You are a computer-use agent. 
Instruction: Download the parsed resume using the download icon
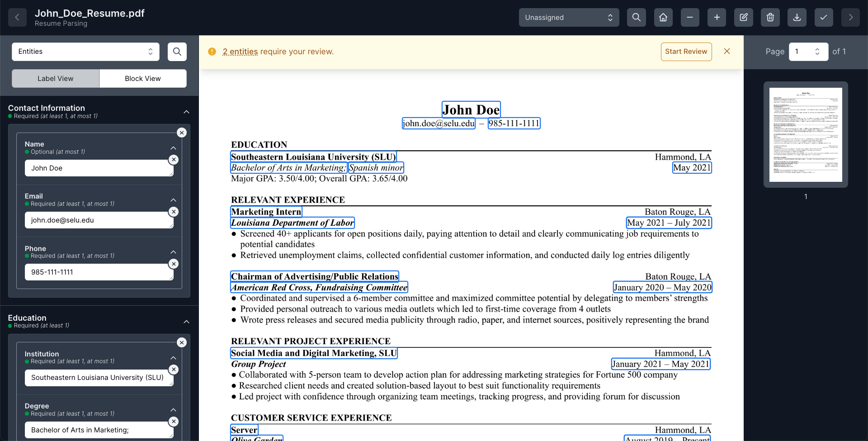(x=797, y=17)
